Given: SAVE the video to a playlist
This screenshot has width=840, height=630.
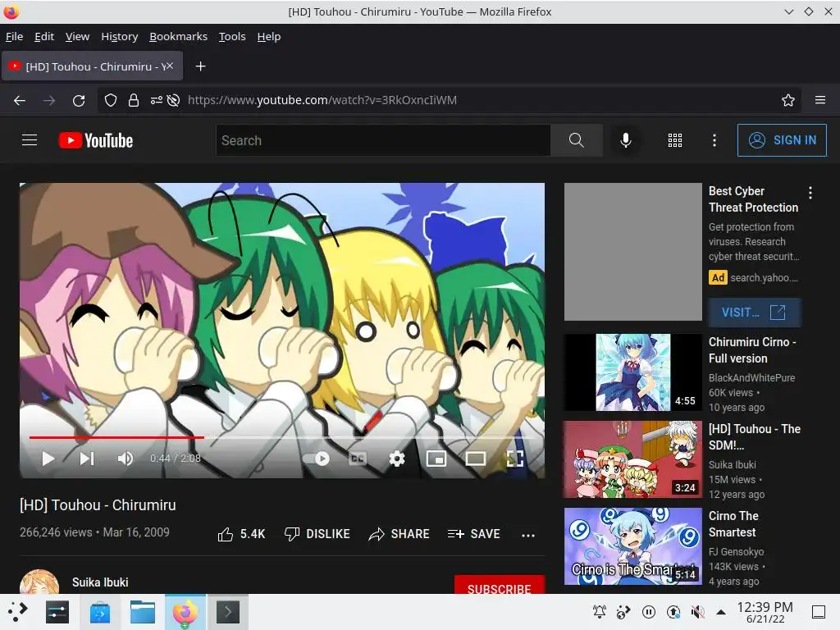Looking at the screenshot, I should click(x=473, y=534).
